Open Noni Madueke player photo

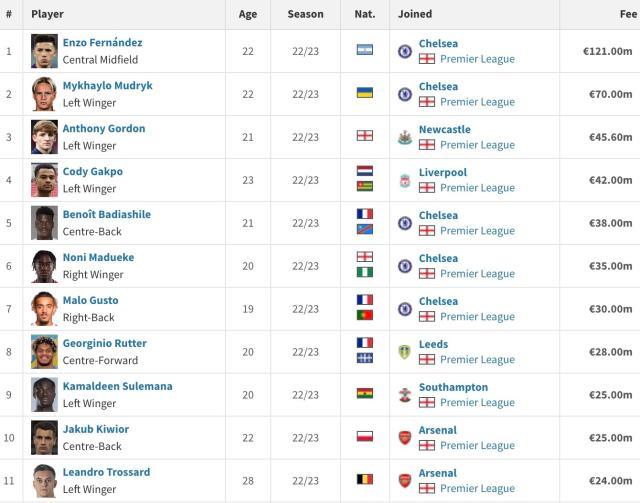tap(44, 266)
